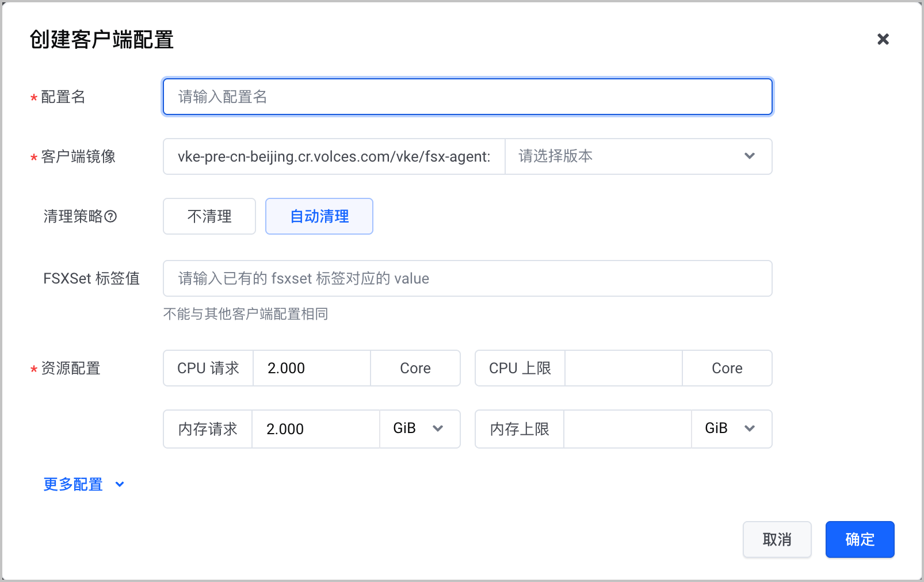Click the 更多配置 chevron icon
The image size is (924, 582).
120,484
